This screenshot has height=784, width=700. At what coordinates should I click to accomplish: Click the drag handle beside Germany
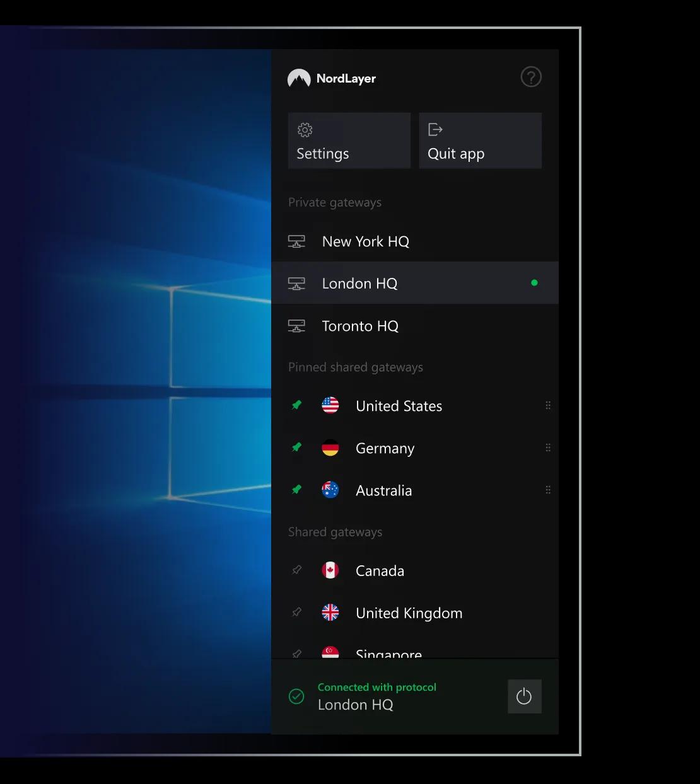click(x=548, y=448)
